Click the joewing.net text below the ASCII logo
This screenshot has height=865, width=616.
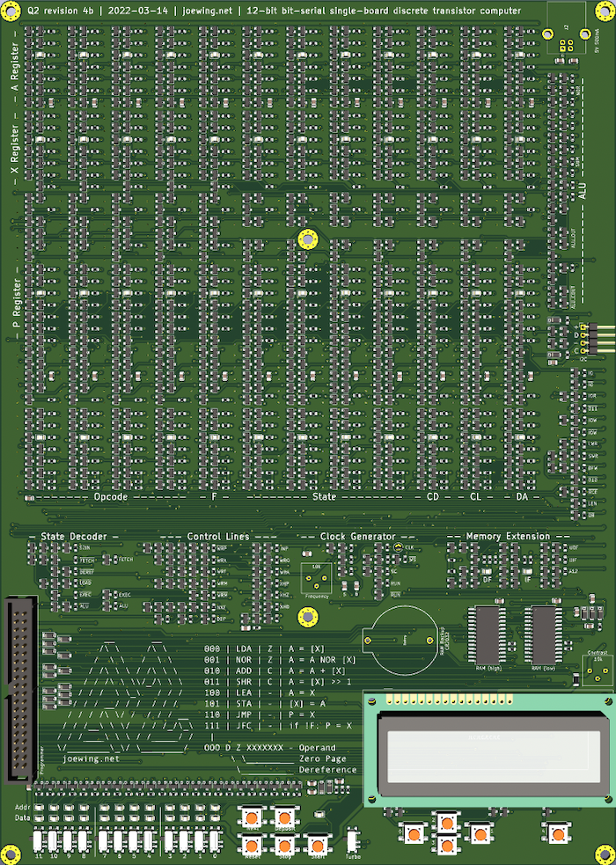pyautogui.click(x=91, y=759)
